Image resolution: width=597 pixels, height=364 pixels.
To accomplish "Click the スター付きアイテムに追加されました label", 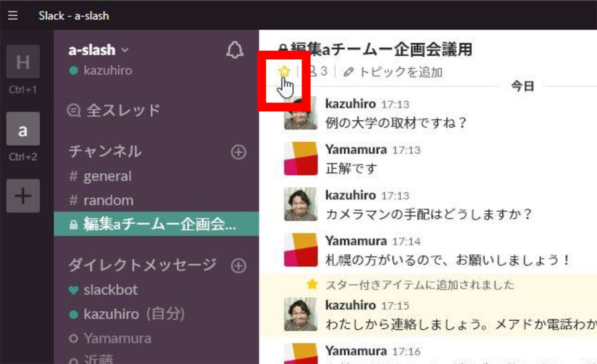I will click(420, 285).
